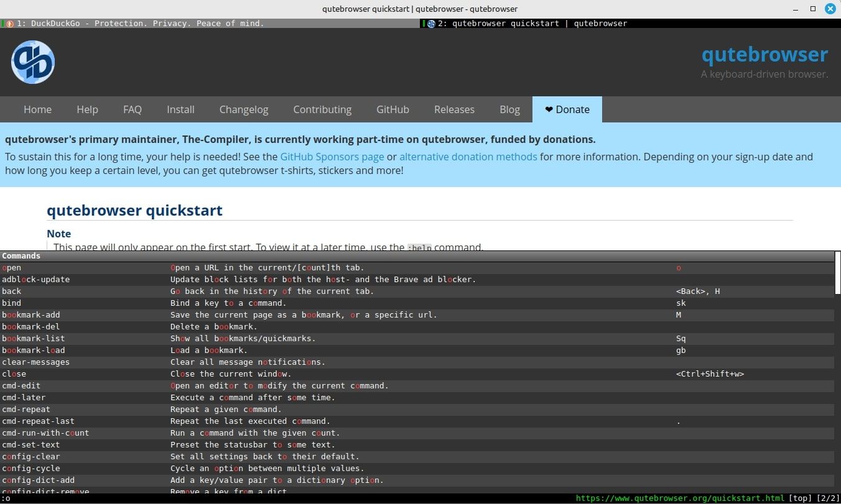This screenshot has width=841, height=504.
Task: Click the qutebrowser site title
Action: [x=764, y=55]
